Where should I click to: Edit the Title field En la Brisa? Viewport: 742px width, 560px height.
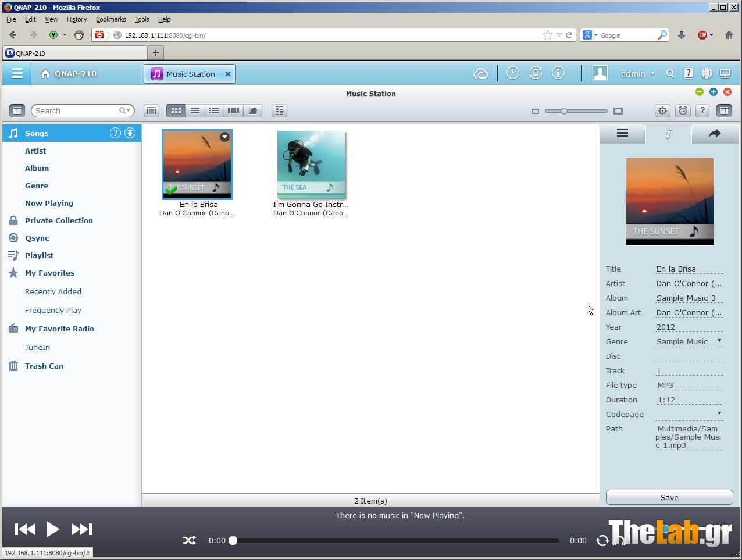click(689, 269)
